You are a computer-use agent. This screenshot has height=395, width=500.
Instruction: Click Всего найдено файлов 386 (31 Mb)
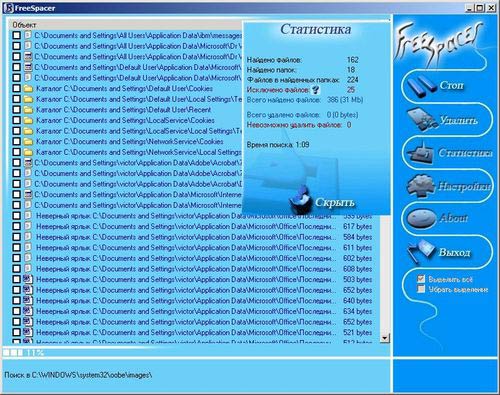click(x=305, y=100)
